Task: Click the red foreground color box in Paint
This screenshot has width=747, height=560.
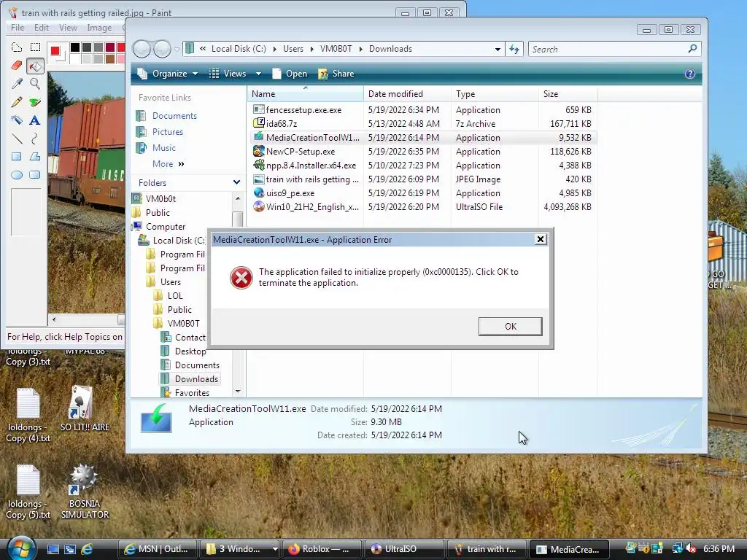Action: [55, 50]
